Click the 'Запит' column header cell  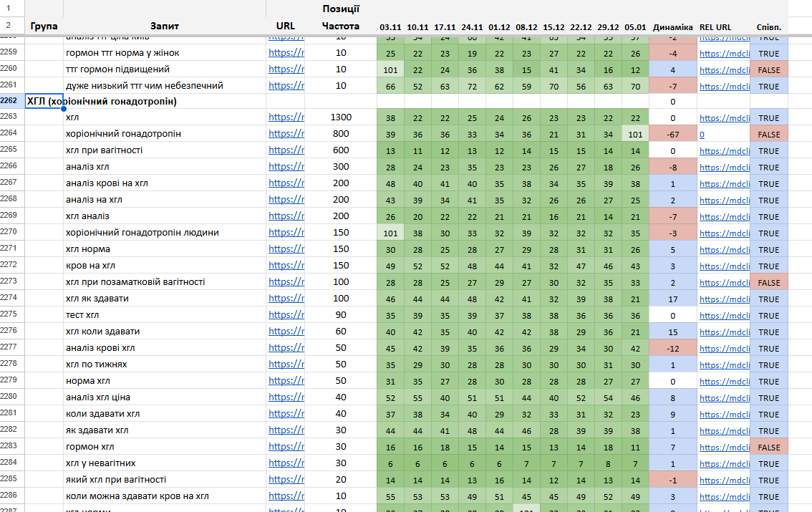tap(164, 26)
